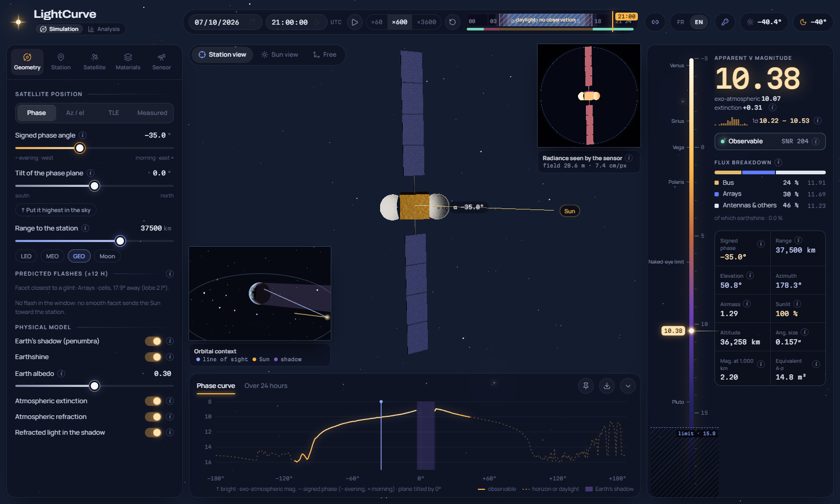This screenshot has height=504, width=840.
Task: Open info for Equivalent A·σ value
Action: [816, 364]
